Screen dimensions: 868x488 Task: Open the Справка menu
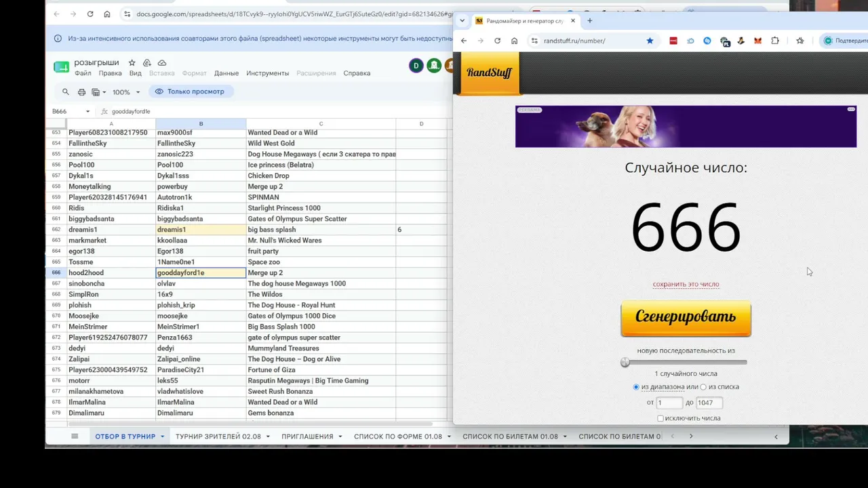coord(357,73)
